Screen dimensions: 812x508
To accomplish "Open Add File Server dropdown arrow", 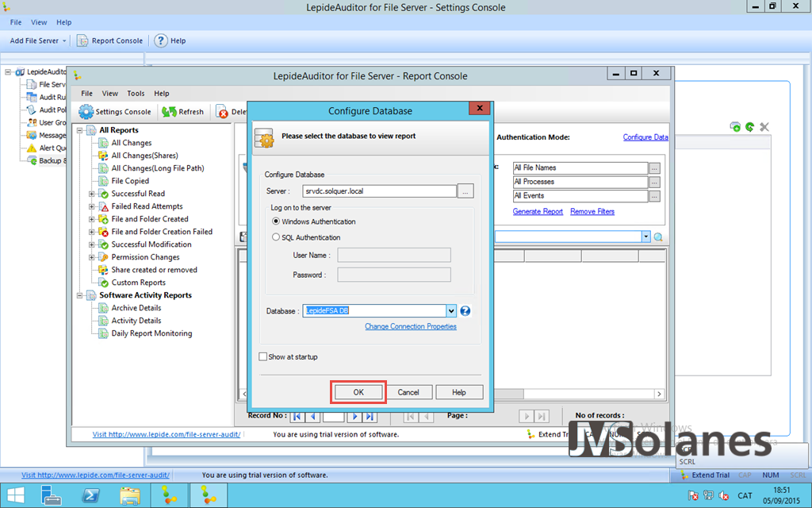I will [x=64, y=41].
